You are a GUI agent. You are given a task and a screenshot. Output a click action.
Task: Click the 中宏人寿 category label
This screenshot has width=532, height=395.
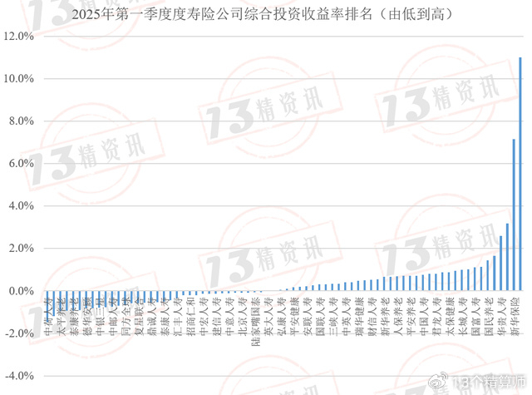204,317
